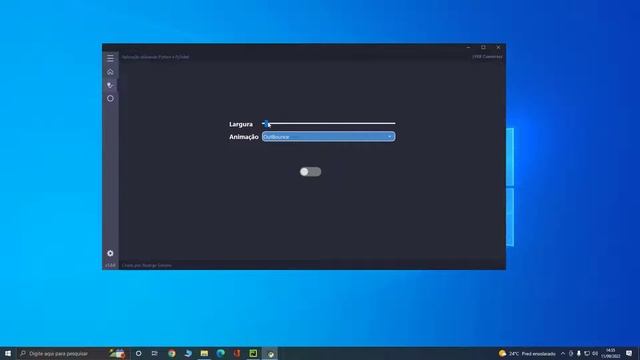Open the weather widget on the taskbar

[527, 353]
